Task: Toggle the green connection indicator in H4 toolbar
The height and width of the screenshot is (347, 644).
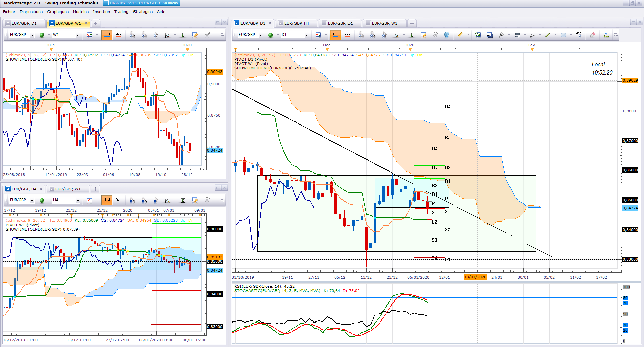Action: 42,200
